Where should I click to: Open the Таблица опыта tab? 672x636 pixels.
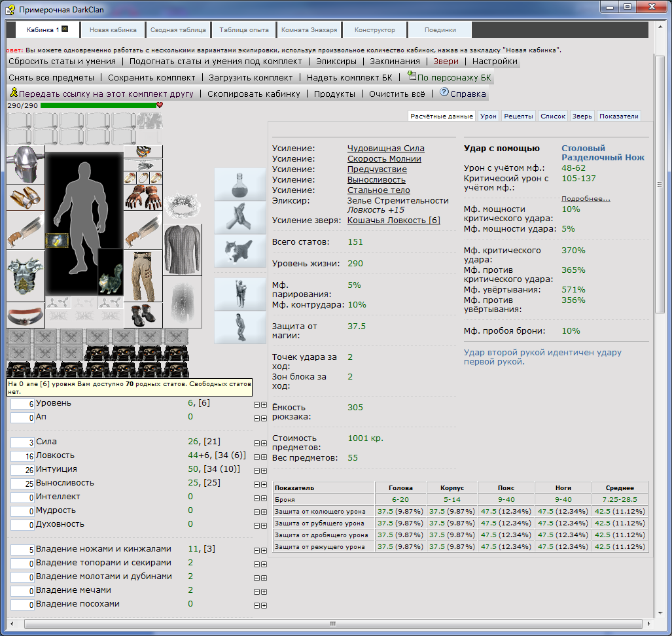(x=244, y=29)
